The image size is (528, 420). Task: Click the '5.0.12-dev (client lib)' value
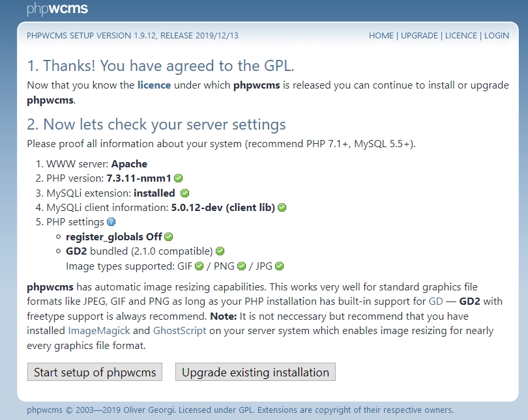223,208
